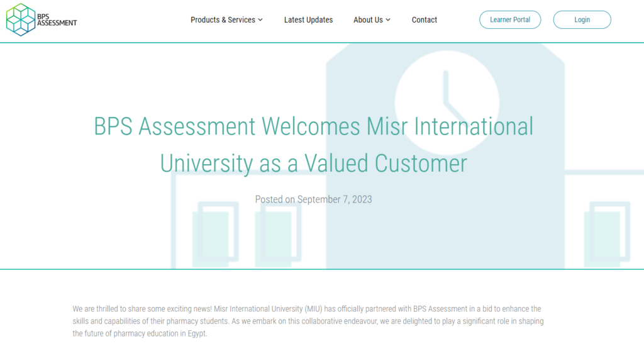
Task: Click the clock face graphic in banner
Action: 447,103
